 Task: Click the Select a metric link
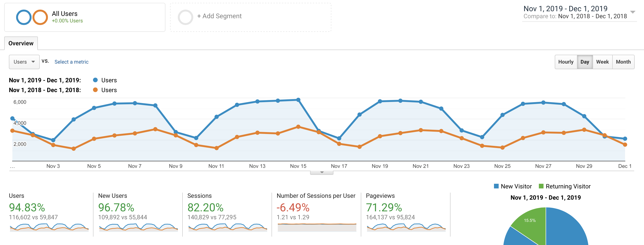pyautogui.click(x=72, y=62)
